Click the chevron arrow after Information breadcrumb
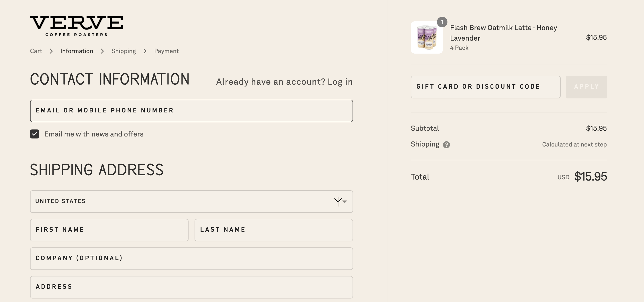 102,51
